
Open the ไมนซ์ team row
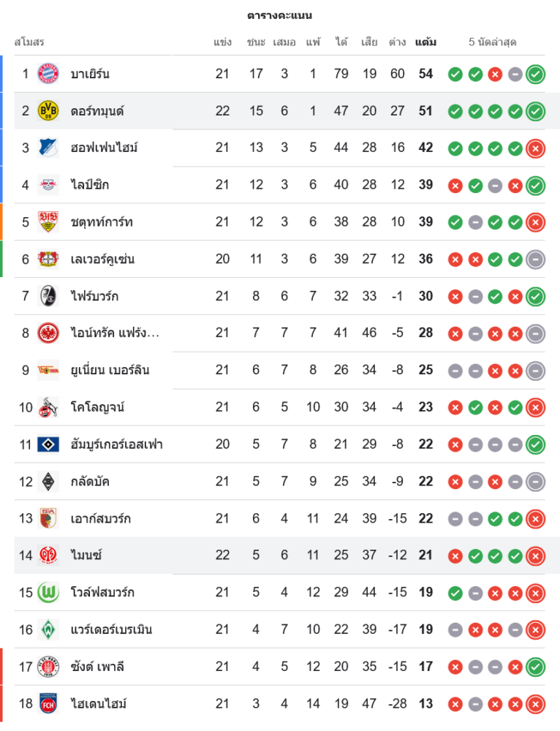[x=86, y=556]
